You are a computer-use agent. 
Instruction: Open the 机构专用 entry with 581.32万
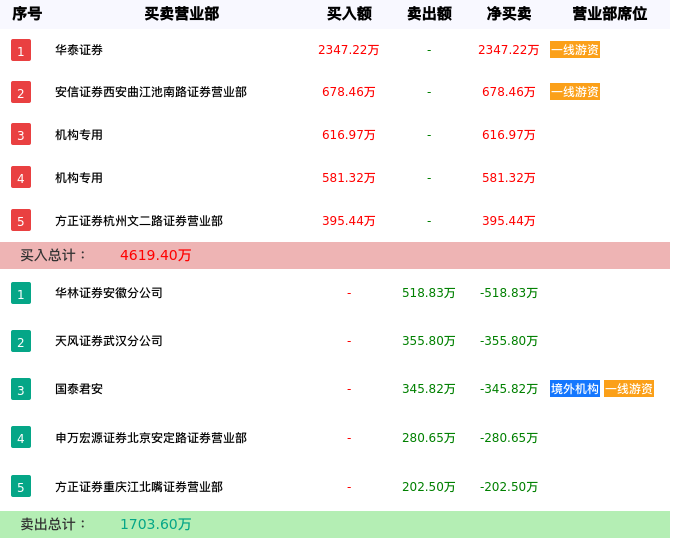point(79,178)
